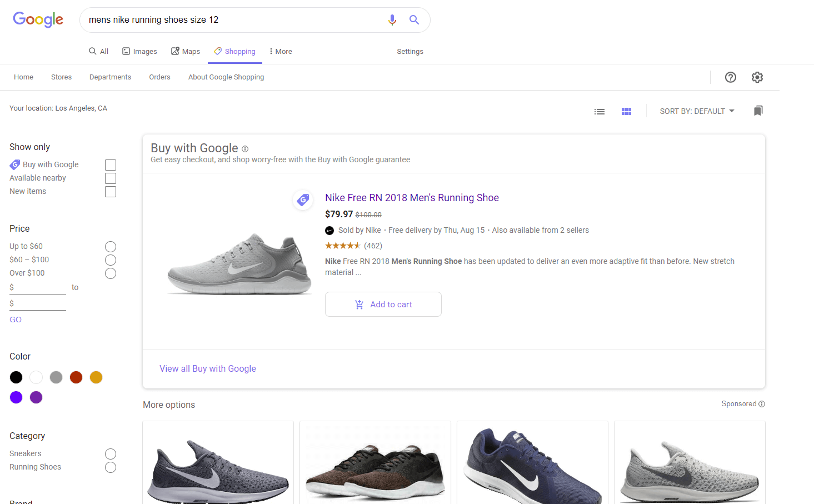
Task: Click the Nike seller logo icon
Action: point(329,231)
